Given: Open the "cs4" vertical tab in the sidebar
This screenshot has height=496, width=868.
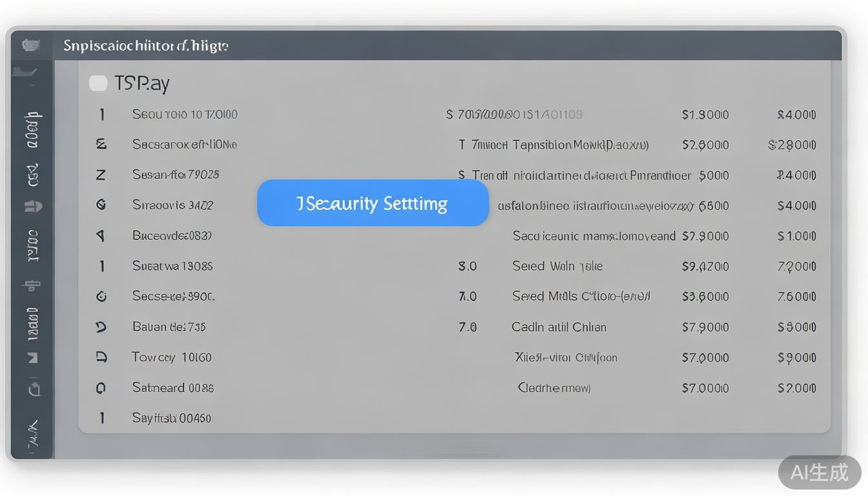Looking at the screenshot, I should click(x=33, y=174).
